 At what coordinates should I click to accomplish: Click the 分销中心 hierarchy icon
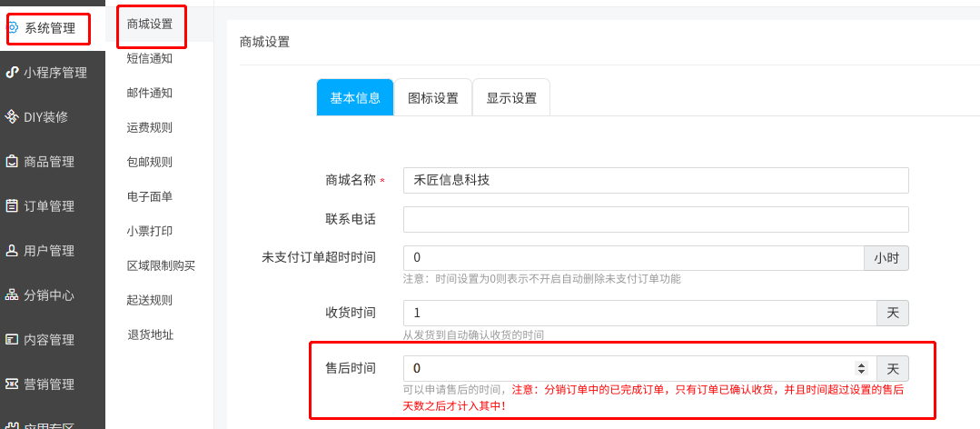[12, 294]
